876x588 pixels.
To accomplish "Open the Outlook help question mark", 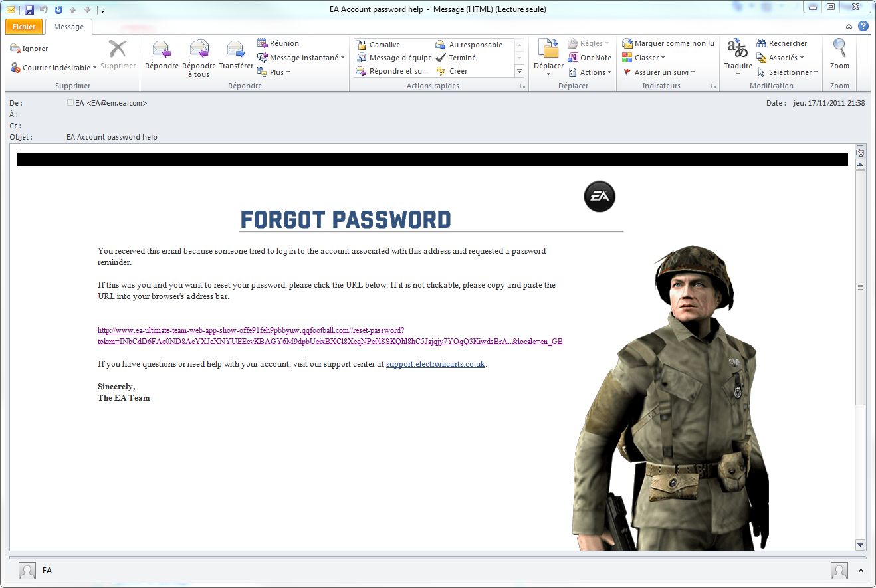I will (863, 26).
